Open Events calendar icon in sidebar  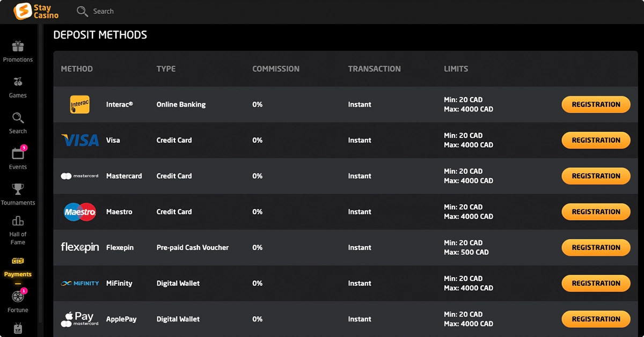18,153
